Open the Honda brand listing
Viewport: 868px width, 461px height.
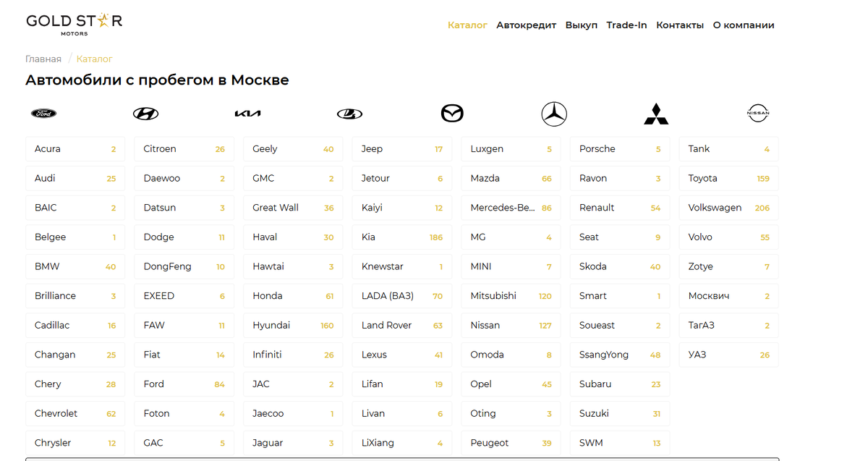[x=293, y=296]
